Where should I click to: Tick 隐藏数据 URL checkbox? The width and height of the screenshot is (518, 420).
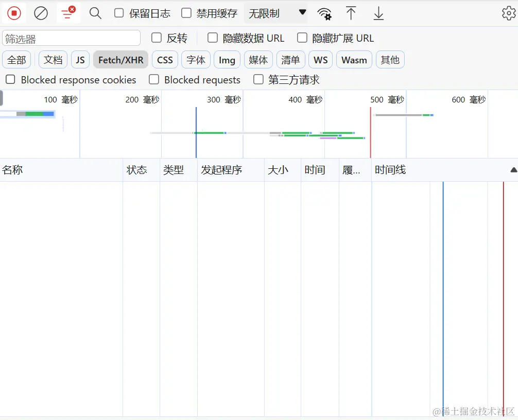tap(213, 38)
